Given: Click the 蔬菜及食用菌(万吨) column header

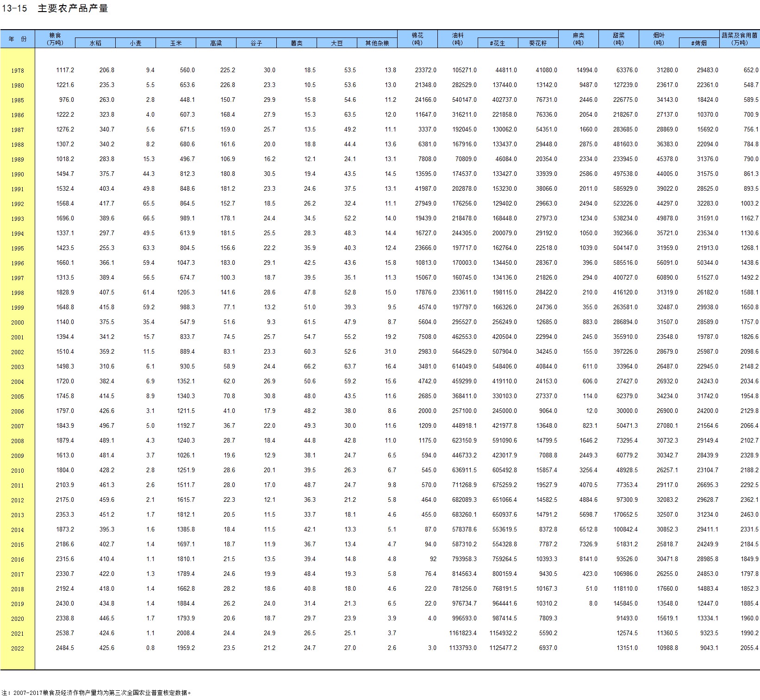Looking at the screenshot, I should click(740, 39).
